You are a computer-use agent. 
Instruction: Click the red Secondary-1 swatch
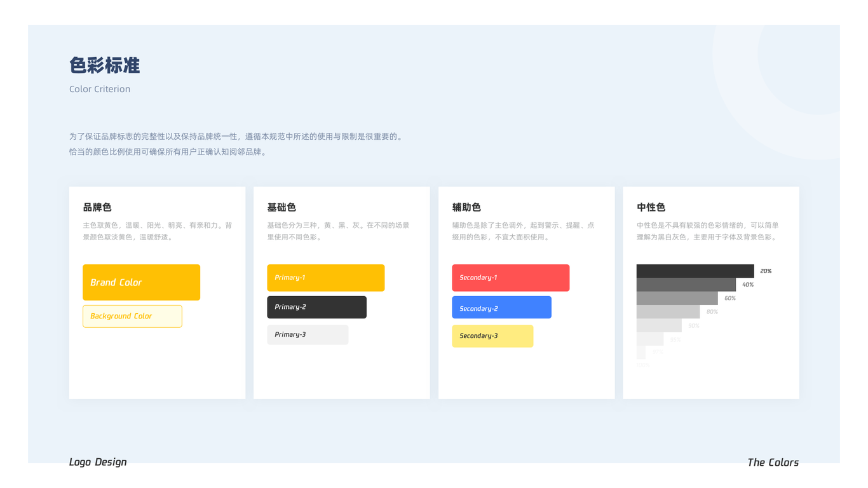click(510, 278)
